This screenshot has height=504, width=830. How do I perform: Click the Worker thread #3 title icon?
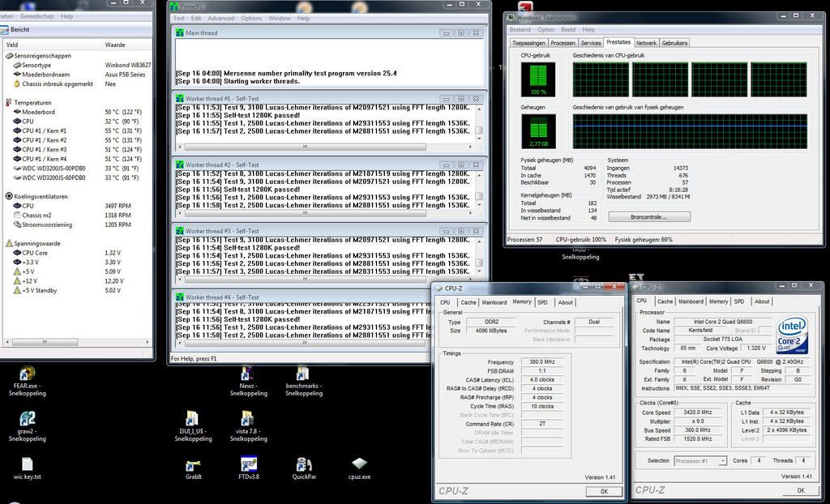(180, 231)
